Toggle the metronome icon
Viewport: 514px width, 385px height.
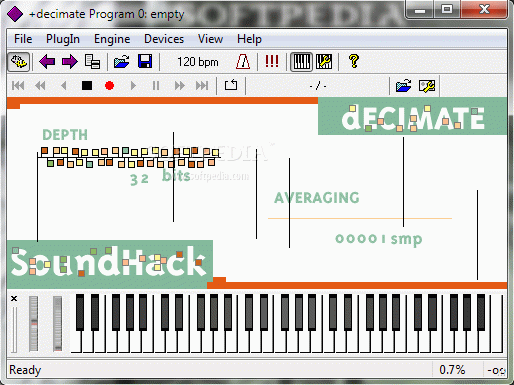tap(243, 62)
